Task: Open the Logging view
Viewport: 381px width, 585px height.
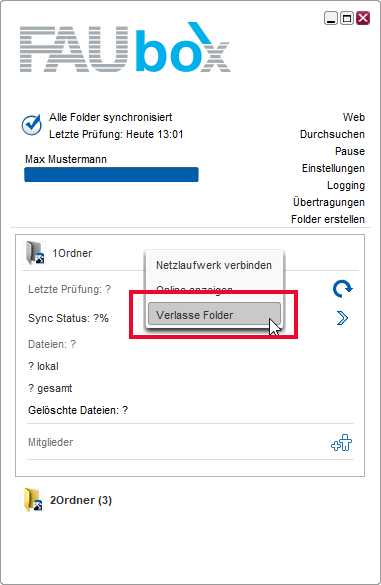Action: [x=346, y=185]
